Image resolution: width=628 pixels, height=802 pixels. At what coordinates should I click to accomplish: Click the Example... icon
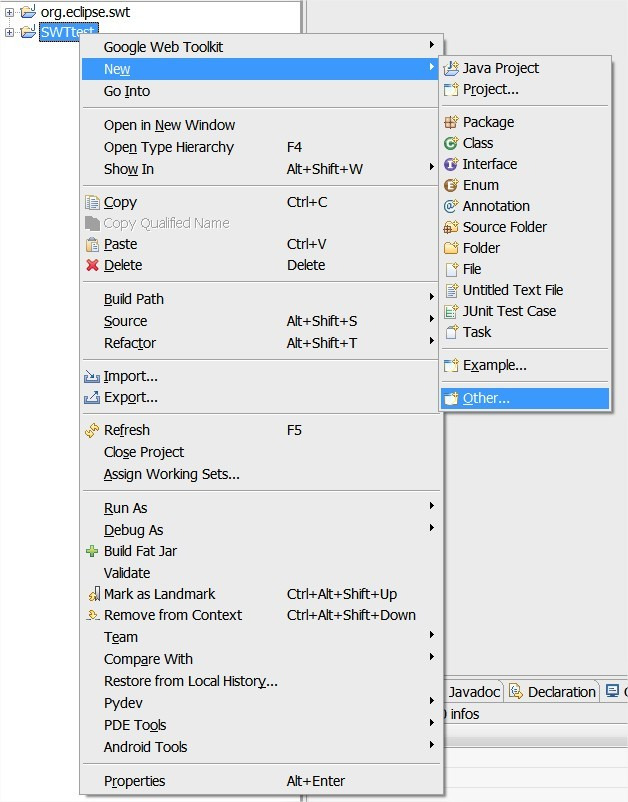[451, 365]
